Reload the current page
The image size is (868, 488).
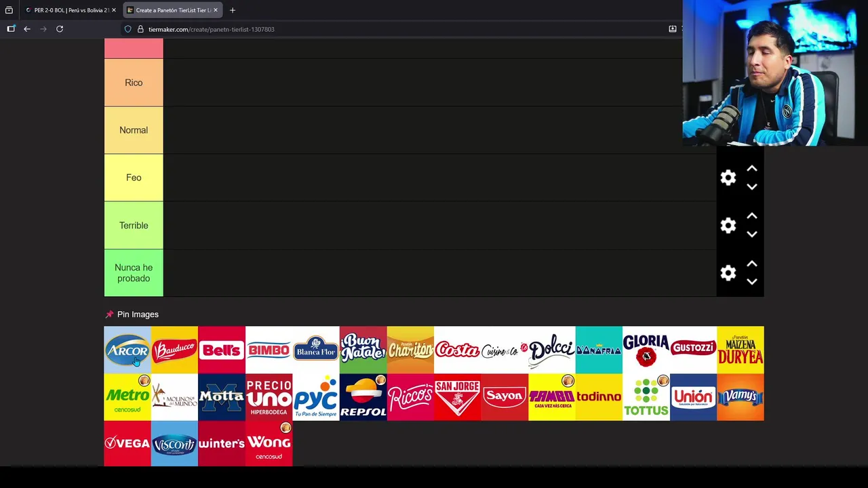(60, 29)
